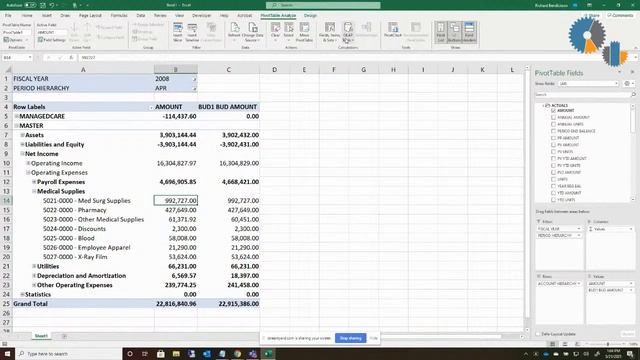Click the PivotTable Fields search field
640x360 pixels.
point(583,94)
